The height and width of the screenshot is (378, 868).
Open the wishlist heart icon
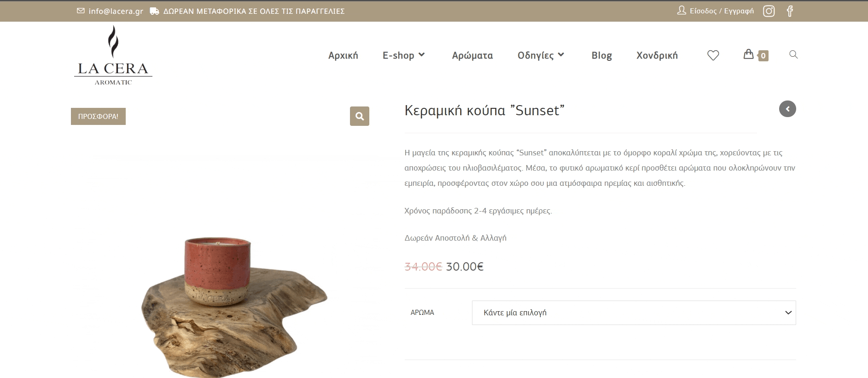713,55
